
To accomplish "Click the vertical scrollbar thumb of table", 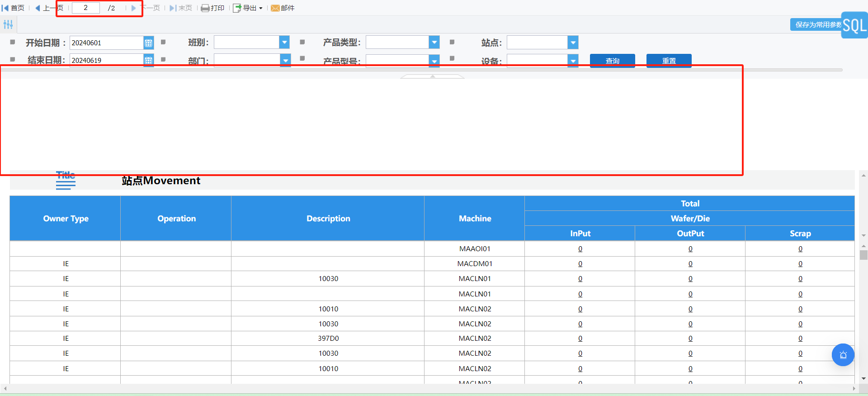I will [x=863, y=255].
